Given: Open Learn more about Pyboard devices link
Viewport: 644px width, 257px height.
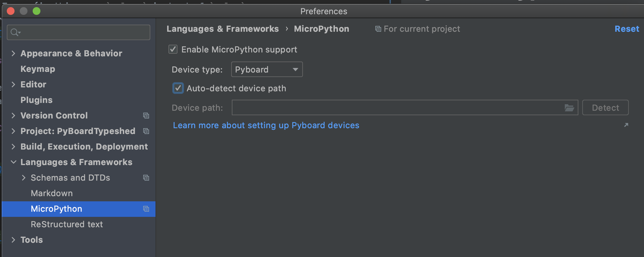Looking at the screenshot, I should tap(266, 125).
